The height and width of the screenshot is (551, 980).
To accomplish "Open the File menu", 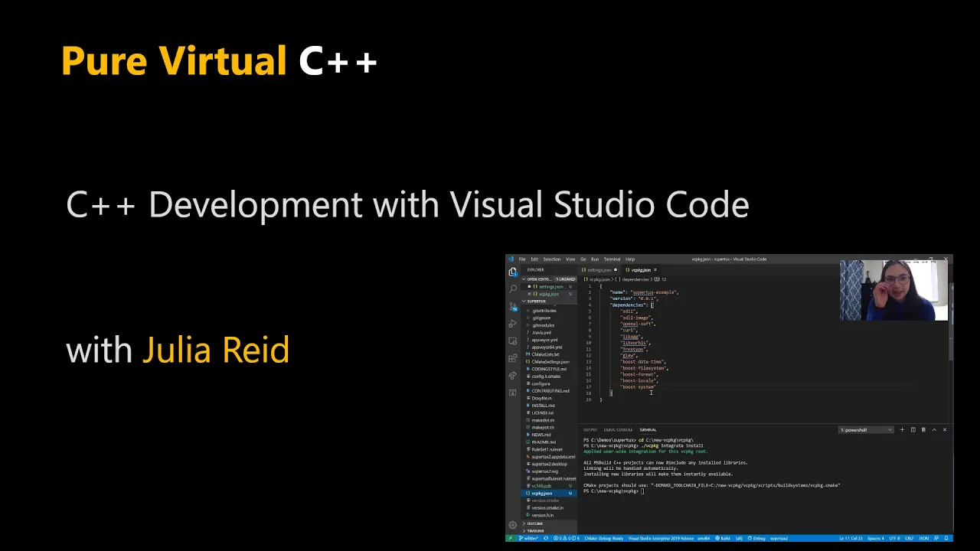I will 522,259.
